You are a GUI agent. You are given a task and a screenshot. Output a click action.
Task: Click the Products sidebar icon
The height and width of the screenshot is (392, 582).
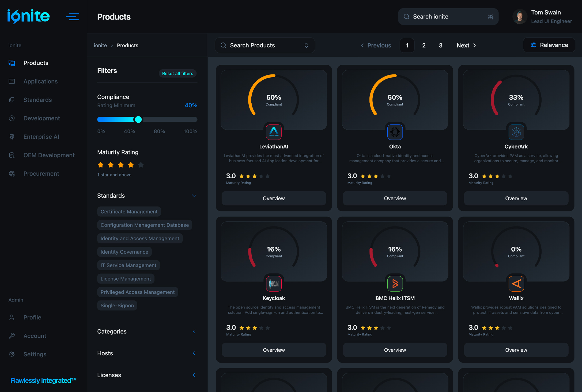[12, 63]
